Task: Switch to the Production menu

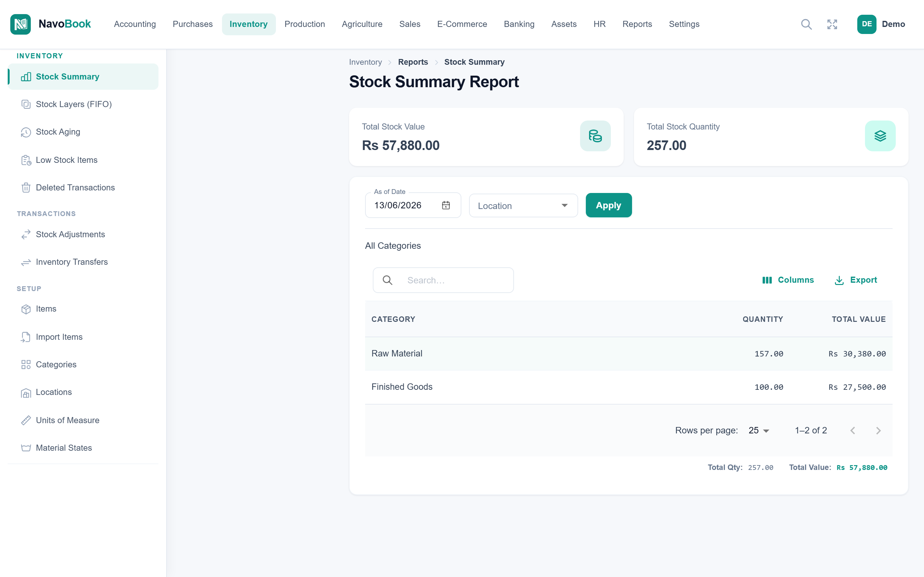Action: pyautogui.click(x=304, y=24)
